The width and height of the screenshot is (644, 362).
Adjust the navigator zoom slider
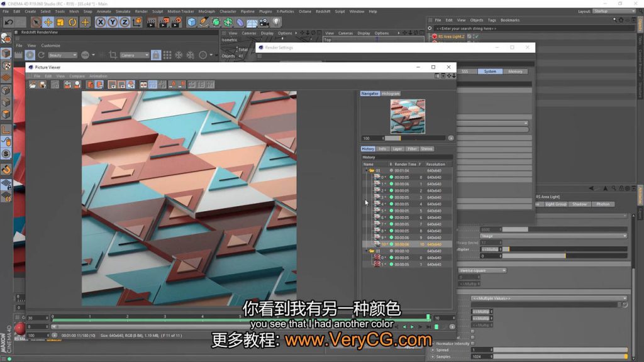(415, 138)
